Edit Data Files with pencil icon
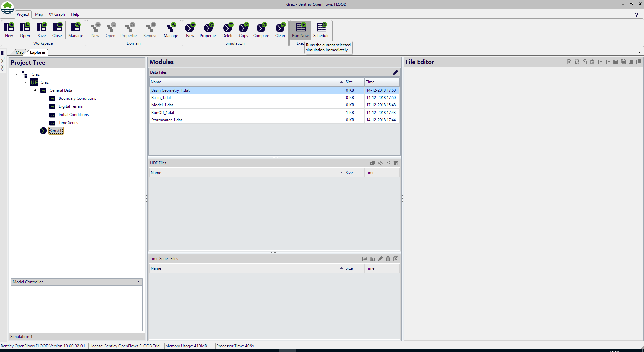644x352 pixels. [x=396, y=72]
